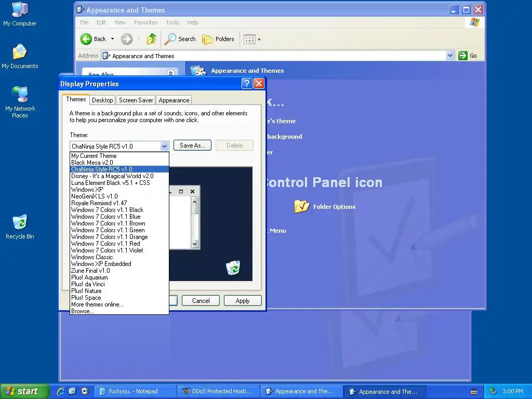Switch to the Appearance tab
532x399 pixels.
[x=174, y=100]
